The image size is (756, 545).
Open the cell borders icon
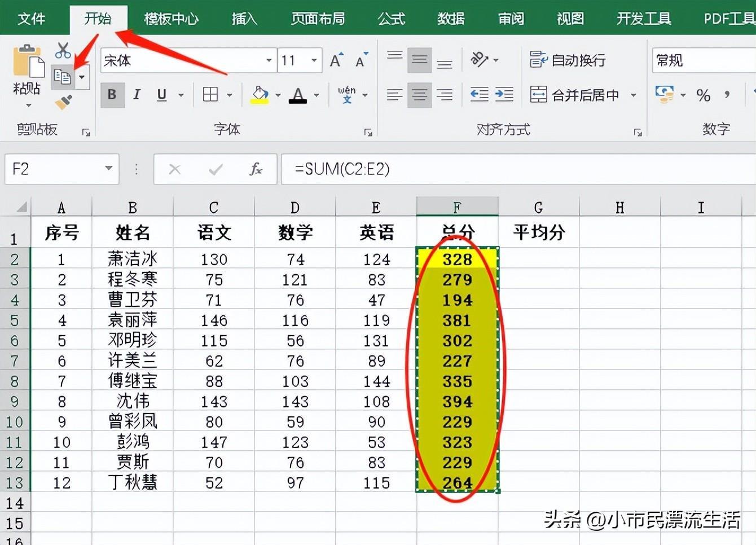(210, 94)
